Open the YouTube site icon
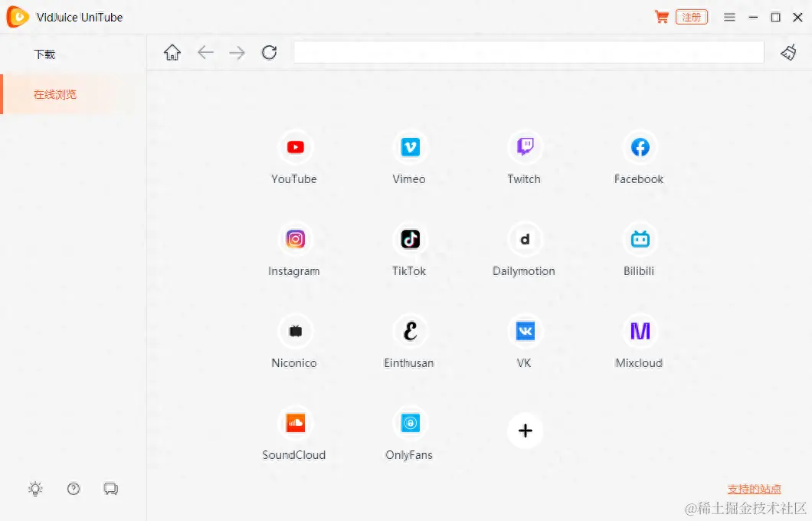The height and width of the screenshot is (521, 812). pos(295,147)
